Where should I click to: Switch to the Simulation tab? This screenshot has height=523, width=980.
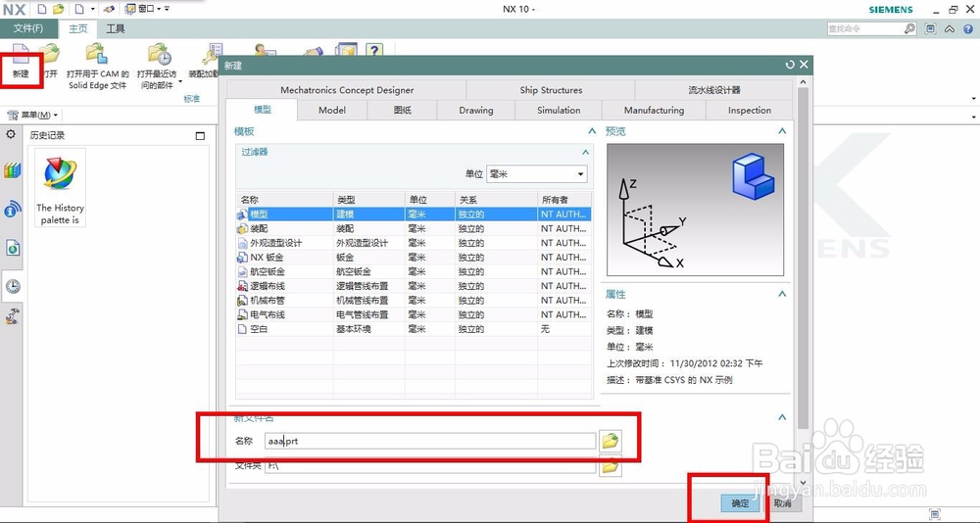(x=559, y=110)
